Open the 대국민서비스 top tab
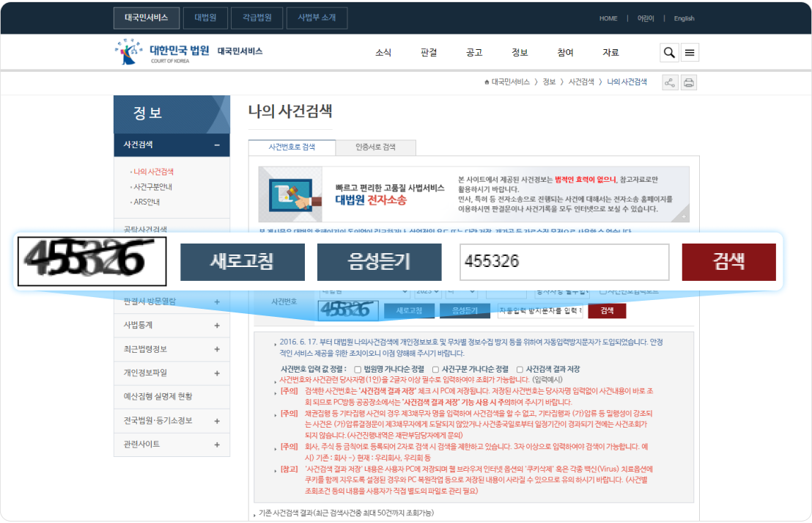Viewport: 812px width, 523px height. click(147, 18)
